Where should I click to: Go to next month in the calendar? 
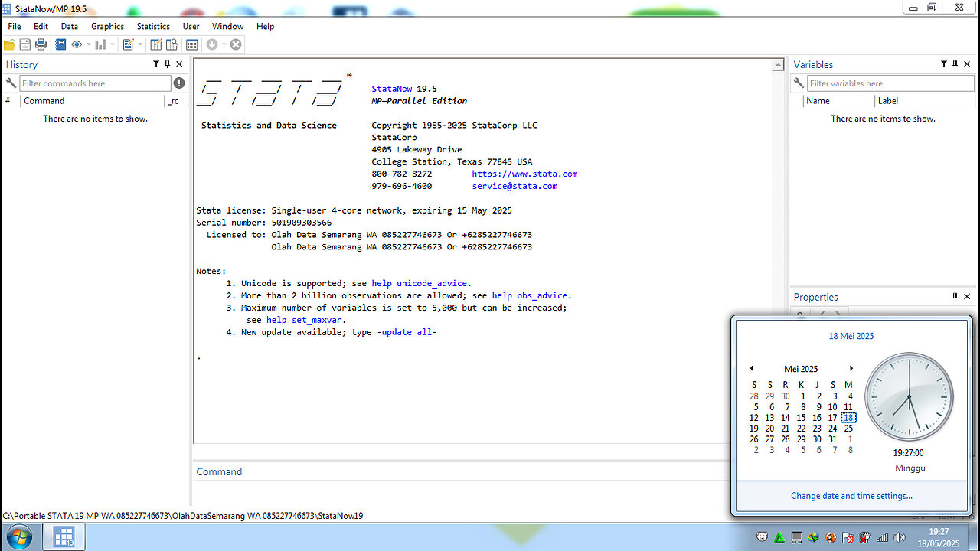coord(851,369)
